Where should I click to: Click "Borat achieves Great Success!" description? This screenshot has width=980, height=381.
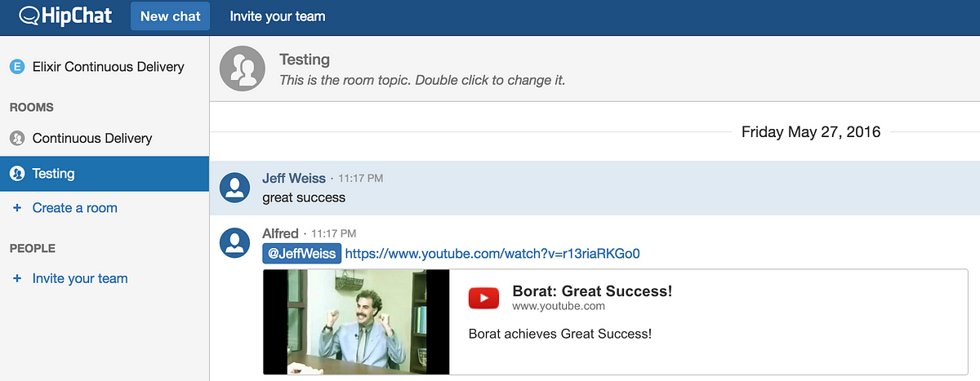coord(560,334)
